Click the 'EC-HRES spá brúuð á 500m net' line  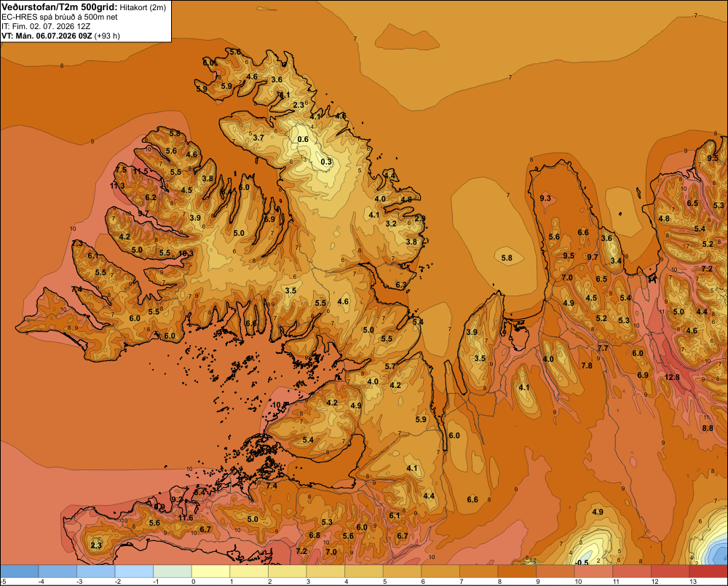(60, 17)
